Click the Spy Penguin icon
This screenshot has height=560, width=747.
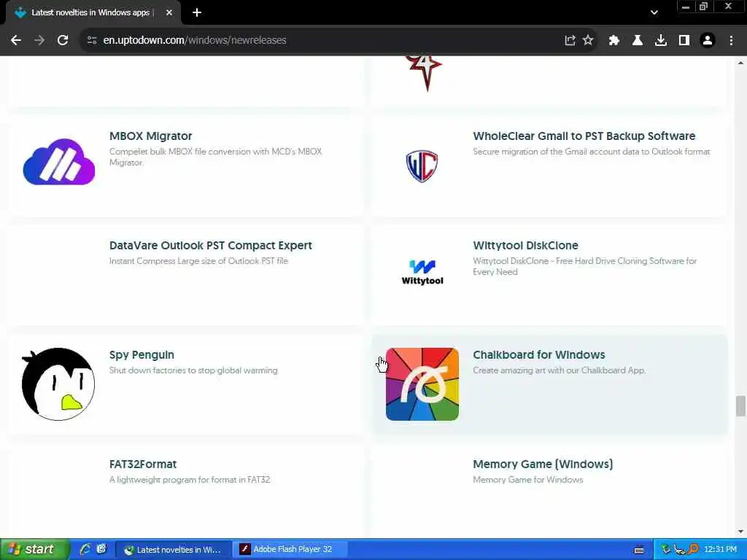[x=58, y=384]
